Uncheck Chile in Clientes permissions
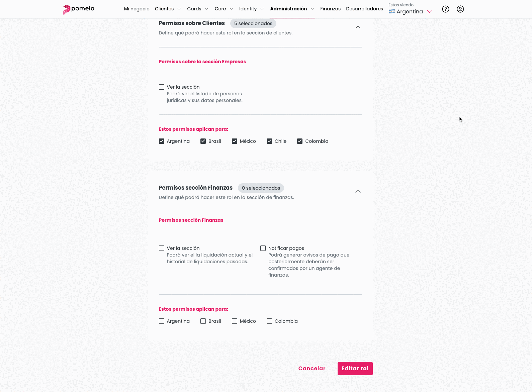This screenshot has height=392, width=532. [269, 141]
